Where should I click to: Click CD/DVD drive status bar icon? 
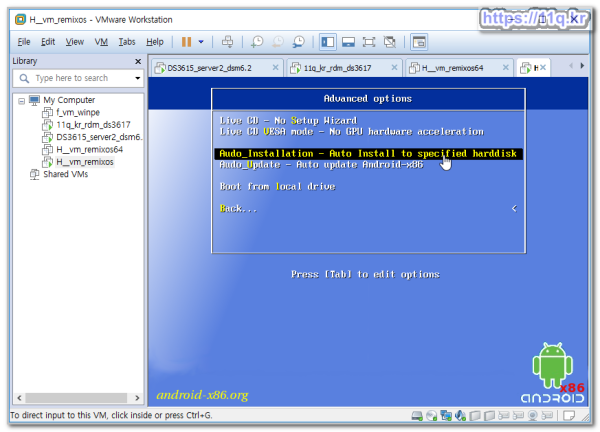[x=432, y=416]
